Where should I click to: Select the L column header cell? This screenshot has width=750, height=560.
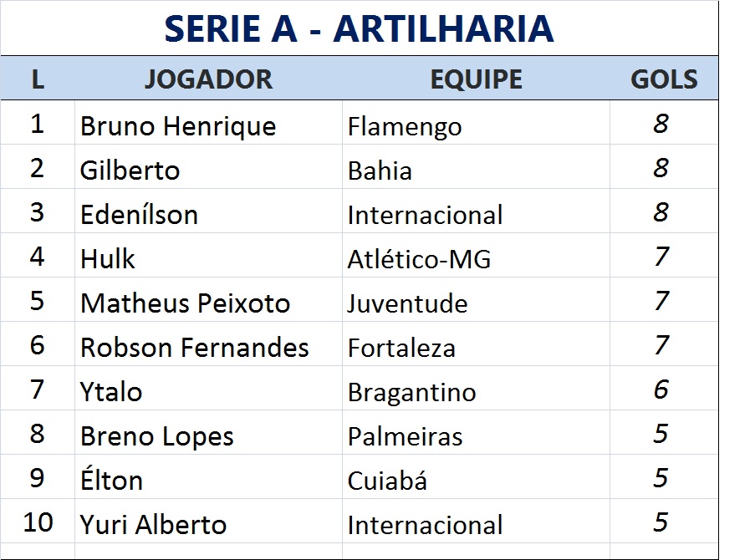(38, 79)
